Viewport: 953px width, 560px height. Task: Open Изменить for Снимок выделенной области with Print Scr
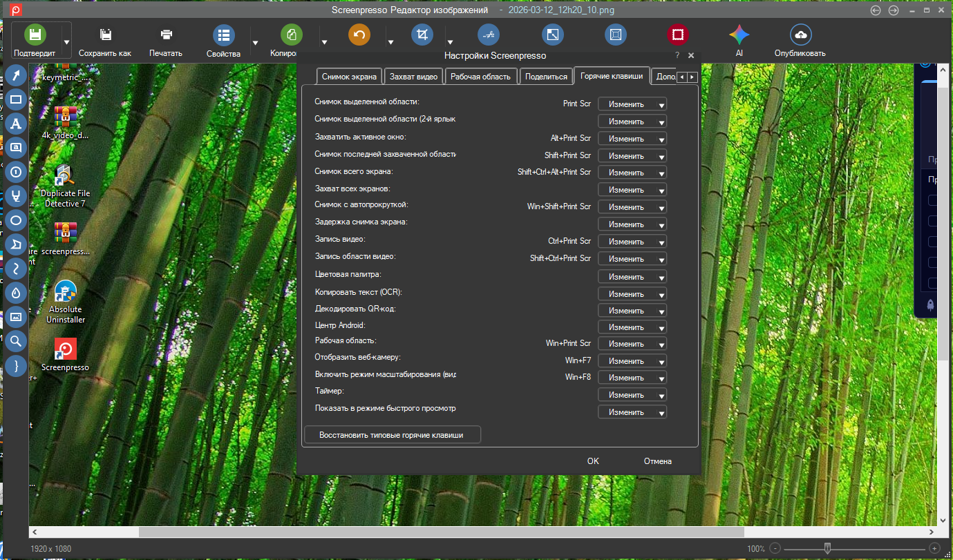632,104
